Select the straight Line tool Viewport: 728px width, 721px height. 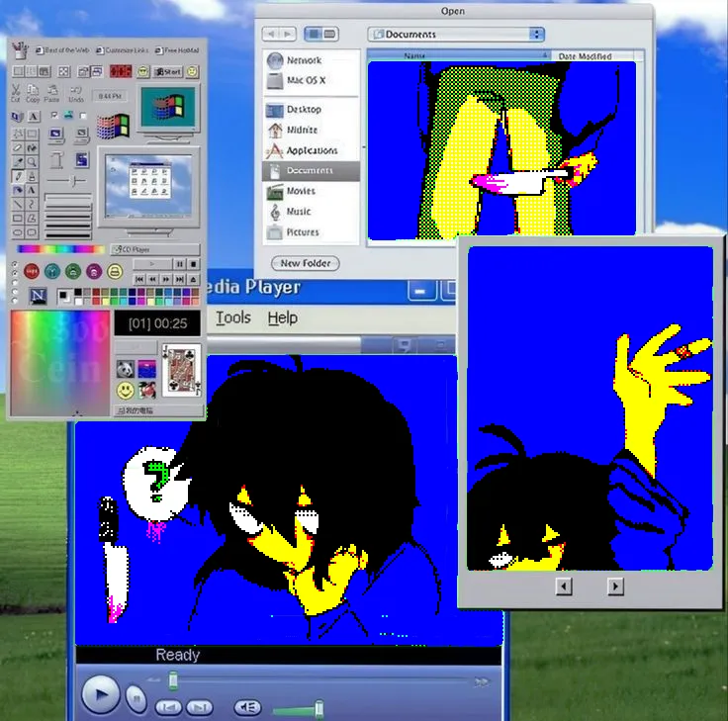(x=18, y=204)
